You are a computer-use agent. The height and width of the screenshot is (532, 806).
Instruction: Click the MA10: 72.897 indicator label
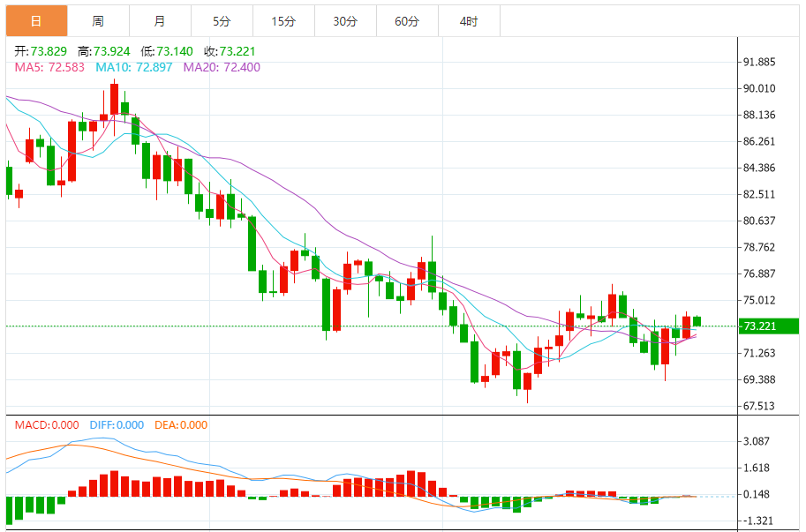[x=133, y=67]
